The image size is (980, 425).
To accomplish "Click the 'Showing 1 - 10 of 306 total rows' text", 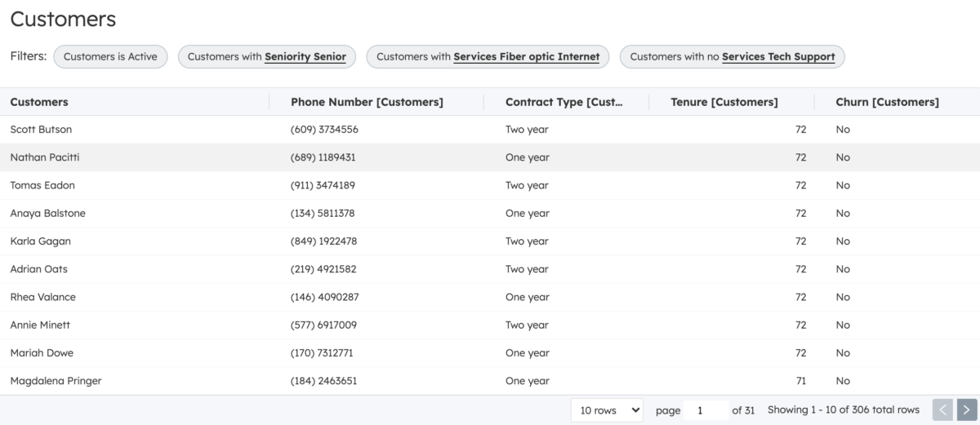I will (x=844, y=410).
